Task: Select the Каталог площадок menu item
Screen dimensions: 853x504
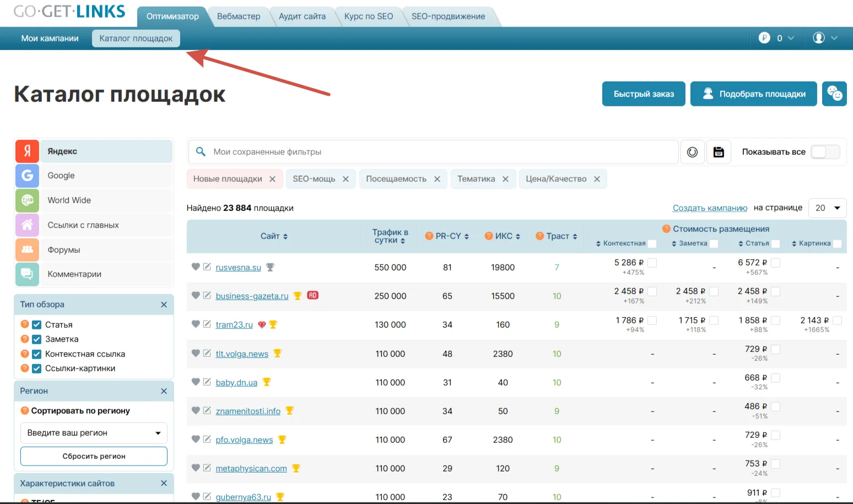Action: [136, 38]
